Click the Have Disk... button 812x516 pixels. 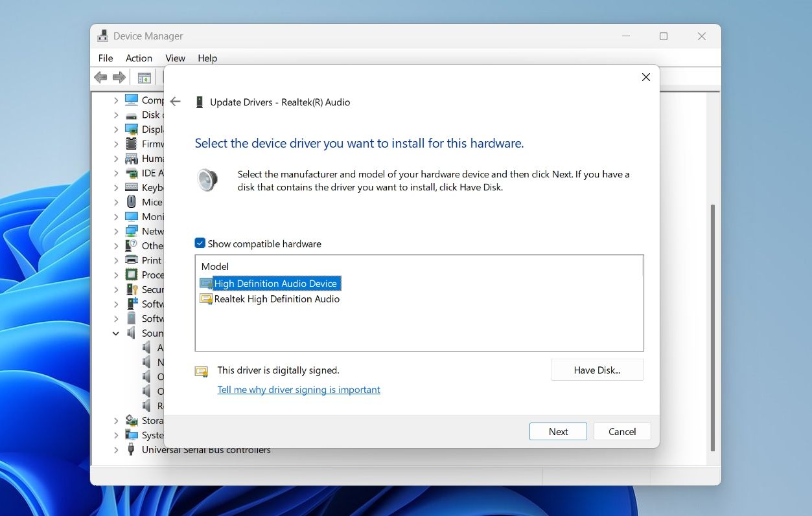tap(597, 370)
